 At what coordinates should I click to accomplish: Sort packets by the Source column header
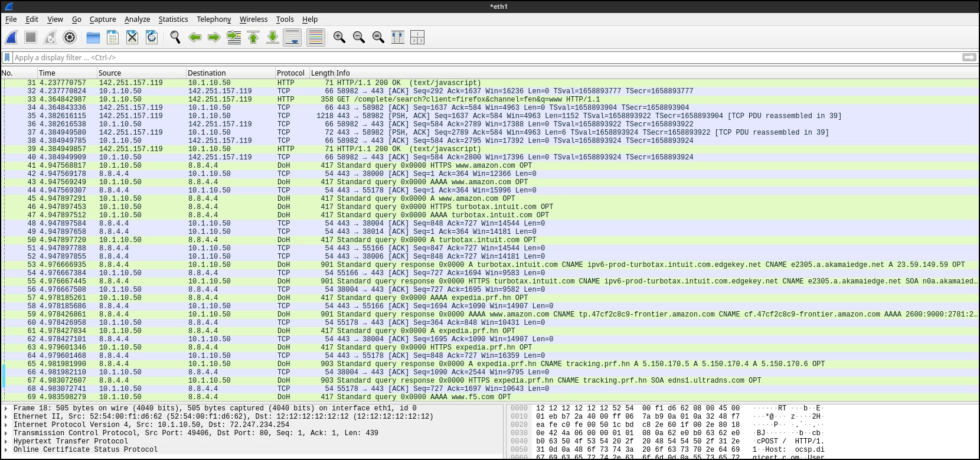click(142, 73)
